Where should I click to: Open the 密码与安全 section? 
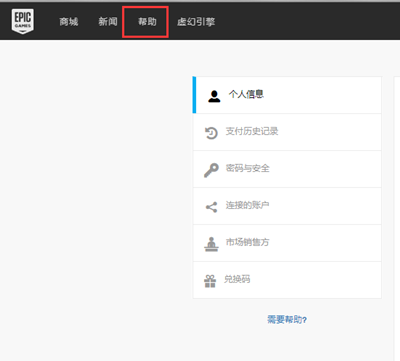coord(287,169)
